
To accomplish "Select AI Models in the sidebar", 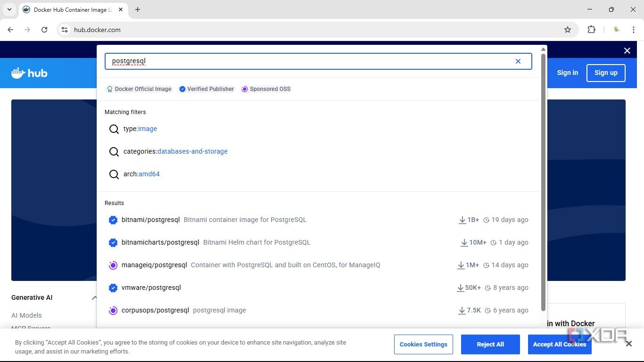I will pos(26,315).
